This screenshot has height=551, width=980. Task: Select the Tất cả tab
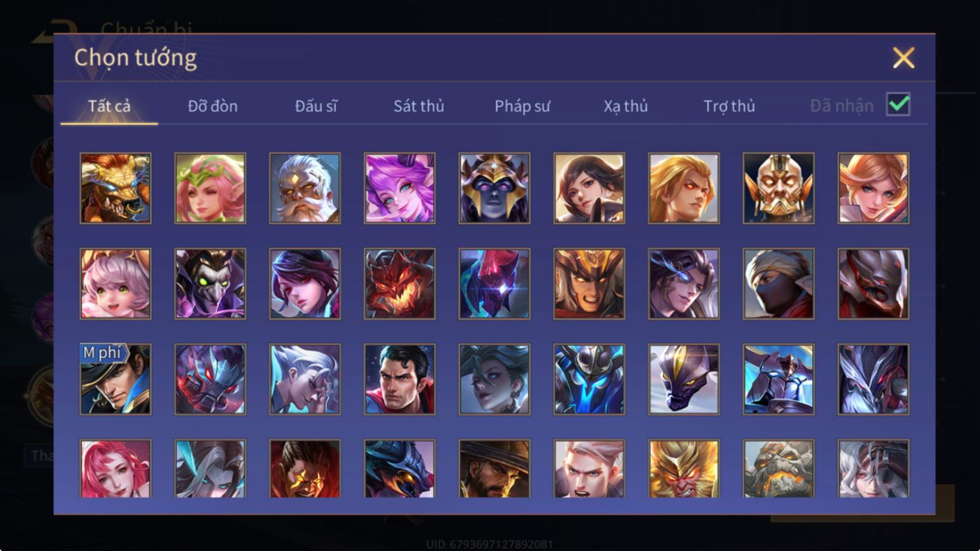pyautogui.click(x=109, y=106)
